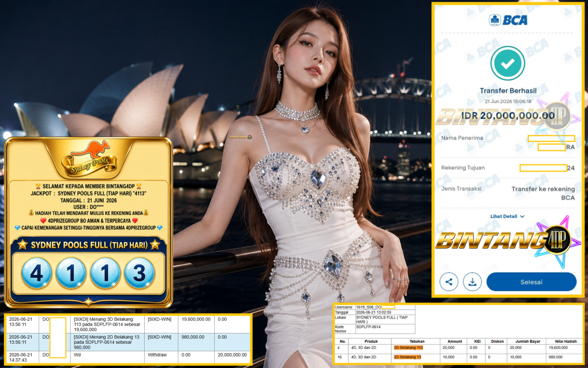The width and height of the screenshot is (588, 368).
Task: Click the 'USER : DO****' line
Action: coord(89,206)
